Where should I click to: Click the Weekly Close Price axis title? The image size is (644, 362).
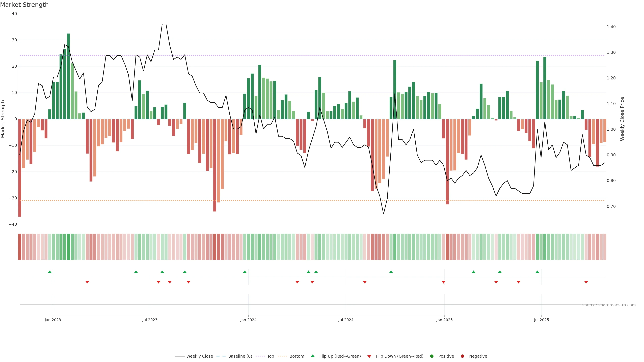(x=622, y=119)
